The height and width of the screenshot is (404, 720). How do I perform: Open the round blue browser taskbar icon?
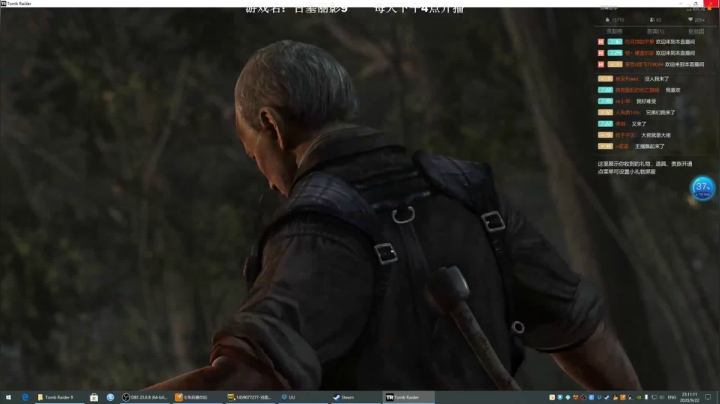110,398
